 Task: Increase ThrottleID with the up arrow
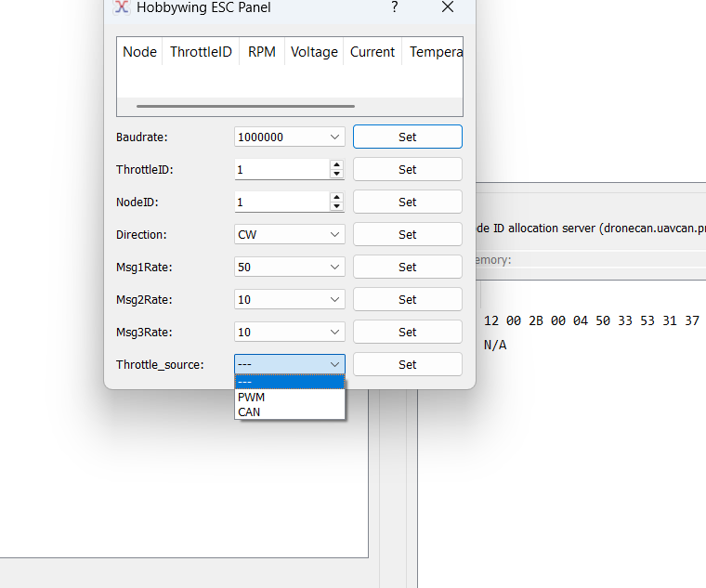[x=336, y=164]
